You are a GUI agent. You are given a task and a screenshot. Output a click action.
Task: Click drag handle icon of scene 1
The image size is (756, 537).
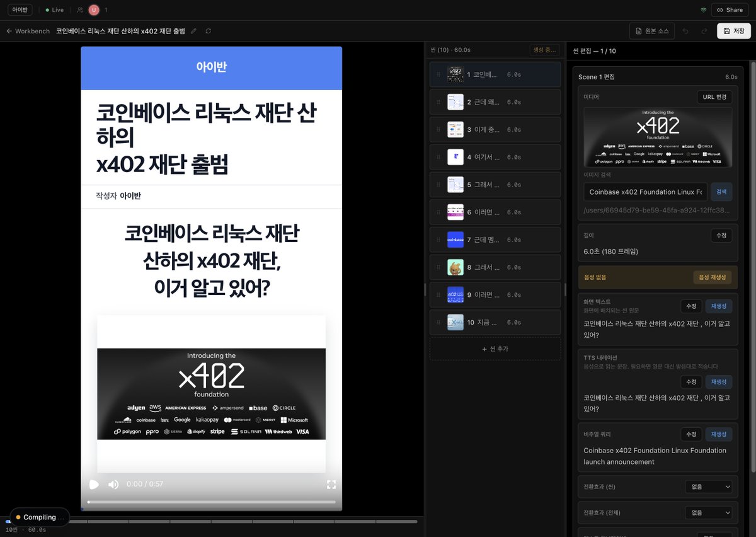pos(438,74)
